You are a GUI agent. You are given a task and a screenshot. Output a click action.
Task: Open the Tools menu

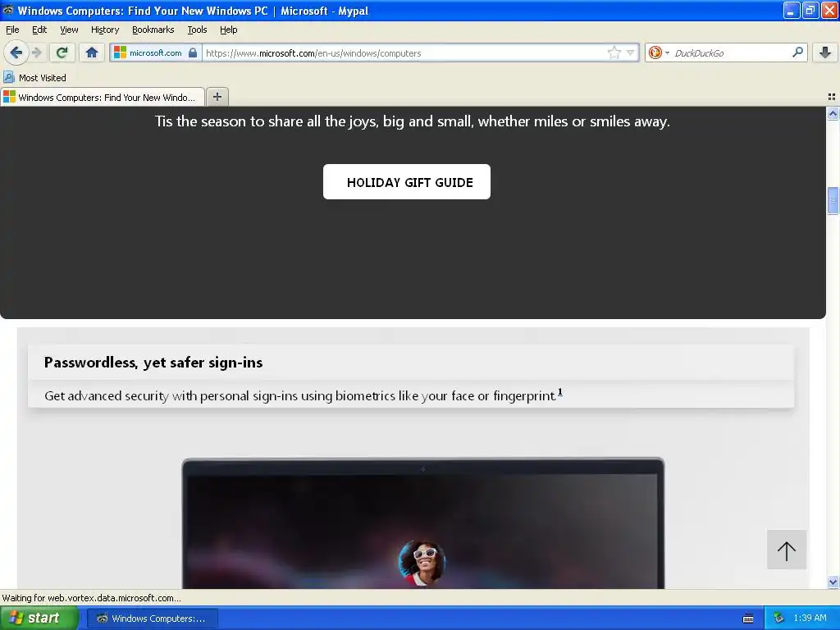point(197,30)
